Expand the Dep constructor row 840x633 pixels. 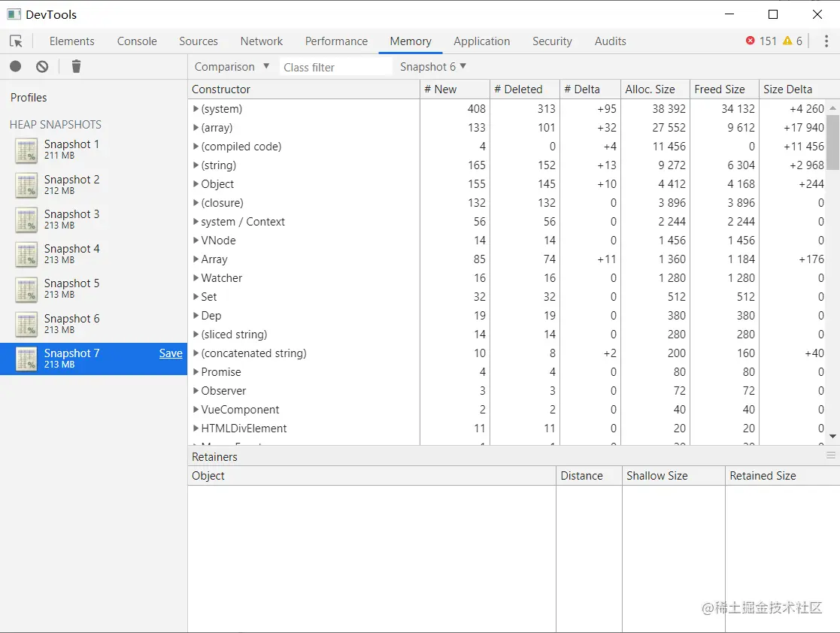coord(196,316)
